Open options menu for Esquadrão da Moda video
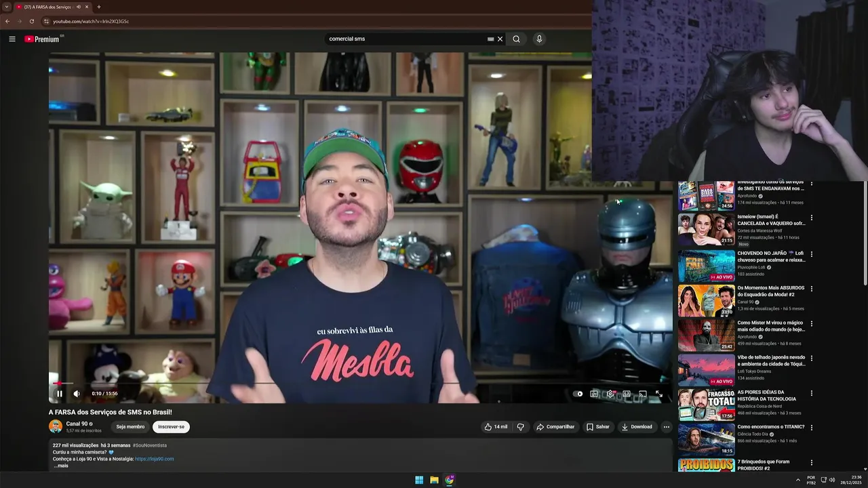The width and height of the screenshot is (868, 488). tap(811, 289)
